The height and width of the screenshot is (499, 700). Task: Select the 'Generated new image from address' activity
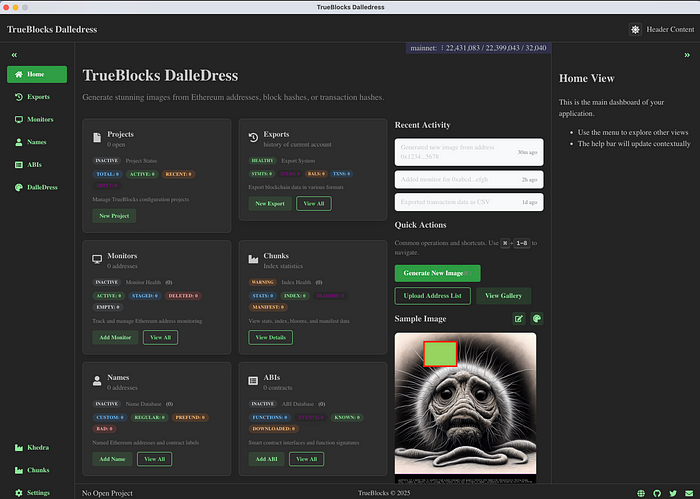(469, 152)
